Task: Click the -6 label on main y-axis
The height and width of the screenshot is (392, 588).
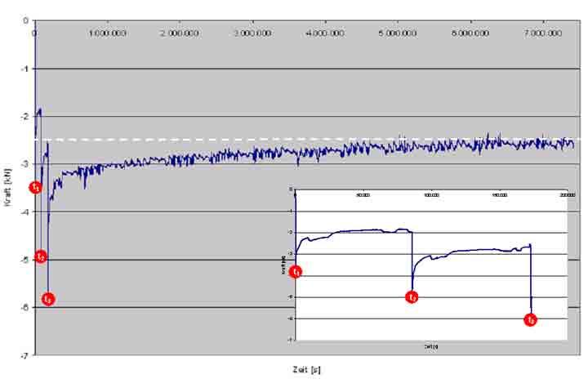Action: (25, 308)
